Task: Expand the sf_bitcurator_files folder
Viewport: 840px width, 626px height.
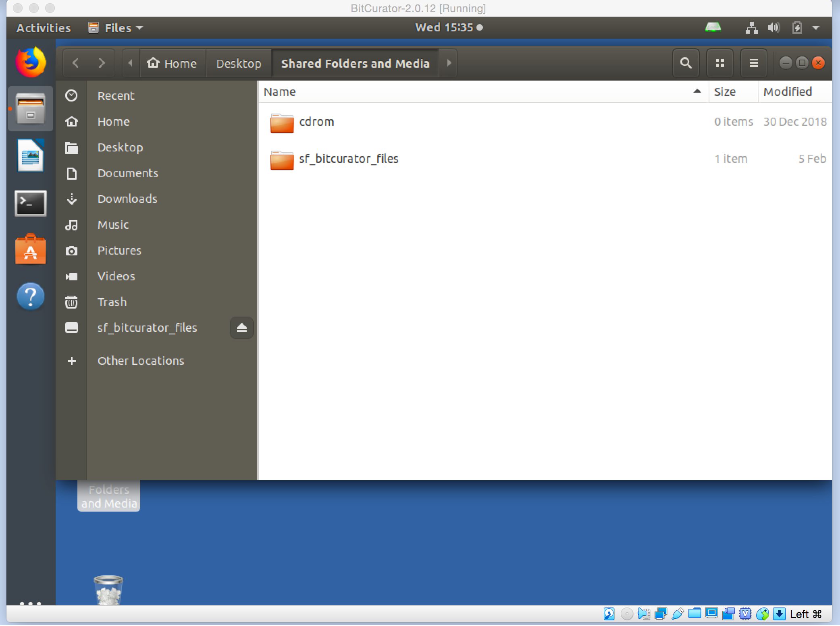Action: tap(349, 158)
